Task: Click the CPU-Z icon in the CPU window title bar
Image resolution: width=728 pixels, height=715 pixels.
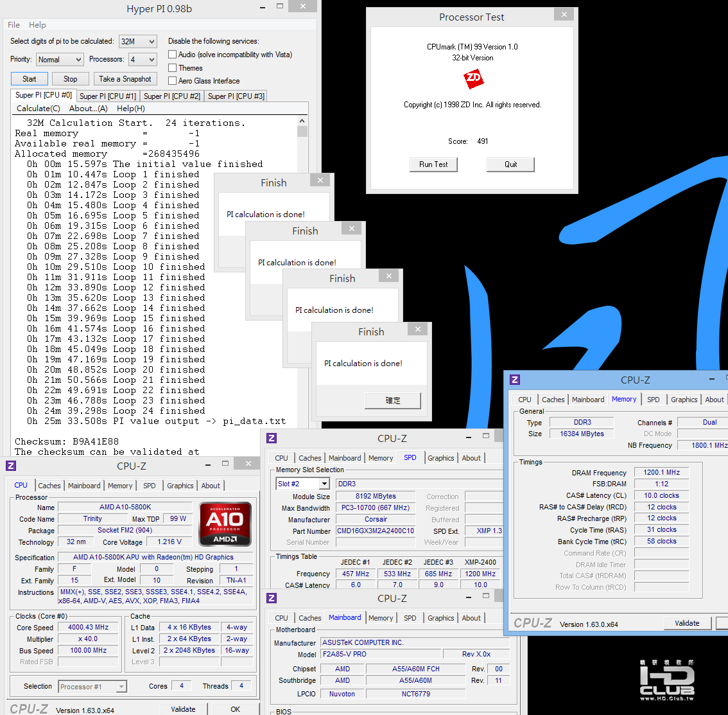Action: tap(11, 466)
